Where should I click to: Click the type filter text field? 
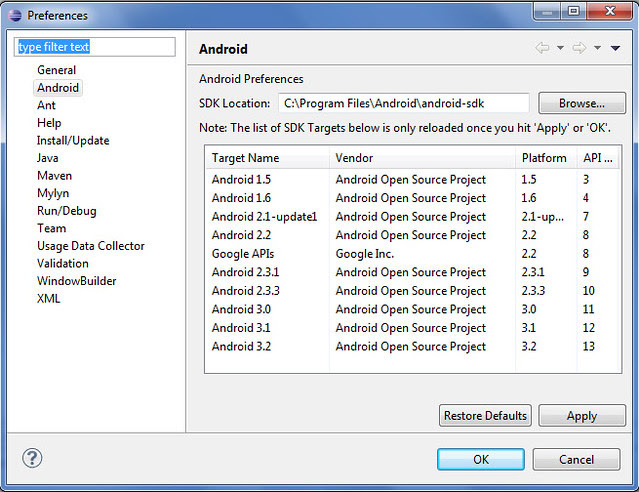[x=95, y=47]
